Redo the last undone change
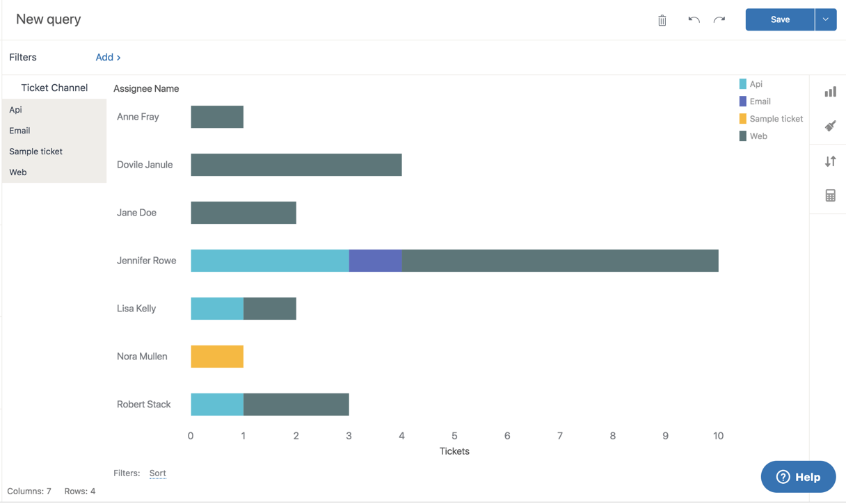The image size is (846, 504). 719,19
